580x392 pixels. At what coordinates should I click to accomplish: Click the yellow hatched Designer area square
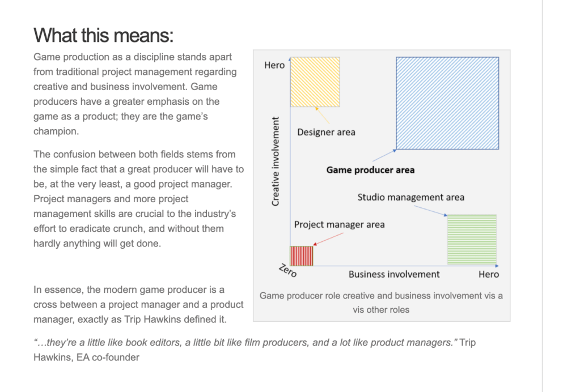point(315,82)
